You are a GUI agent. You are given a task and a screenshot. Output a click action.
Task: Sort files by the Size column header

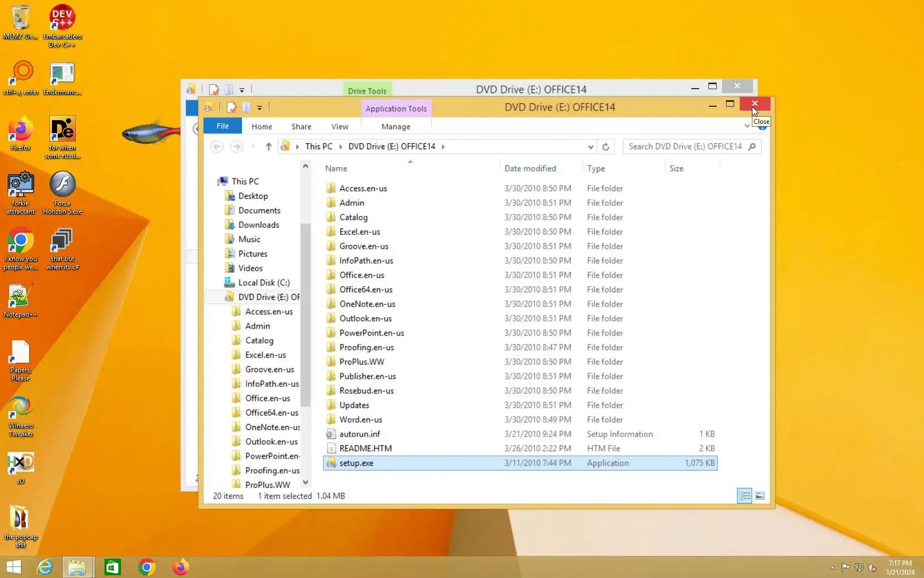point(692,168)
